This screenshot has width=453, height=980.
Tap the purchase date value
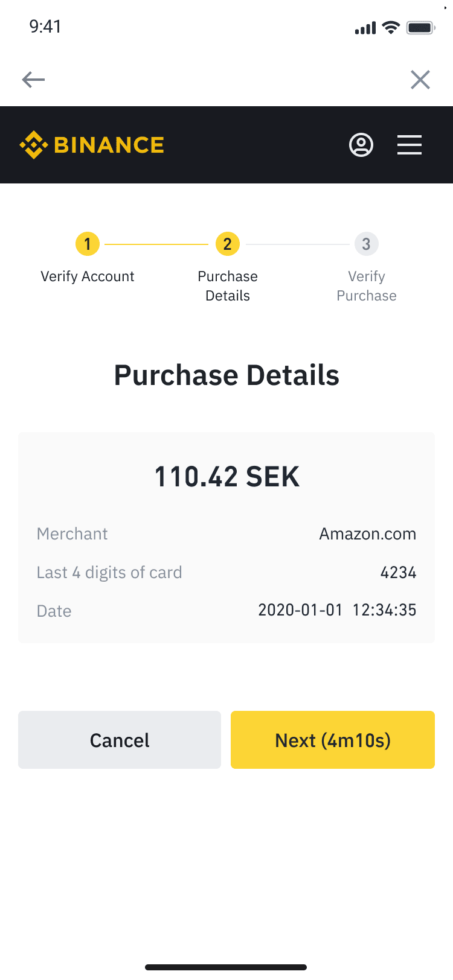pos(338,610)
